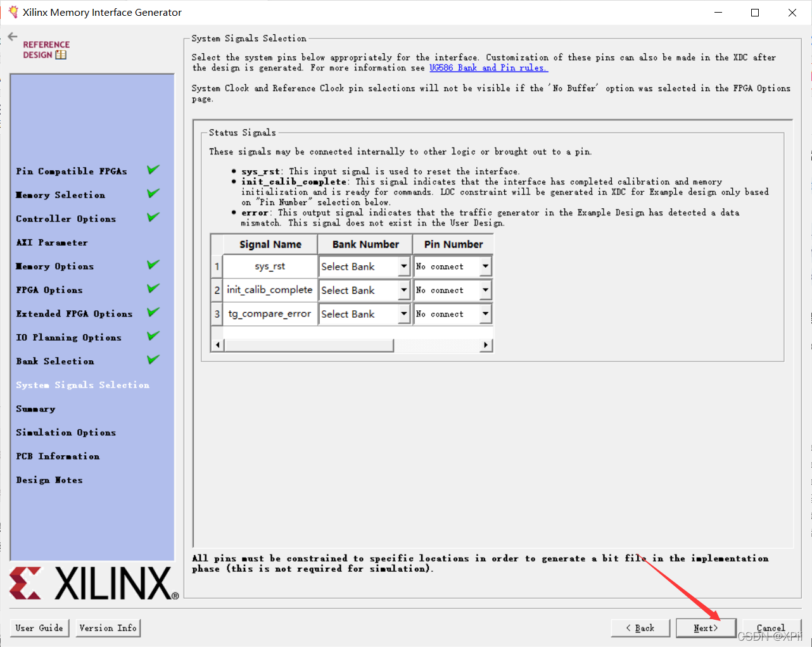
Task: Click green checkmark next to Bank Selection
Action: 153,360
